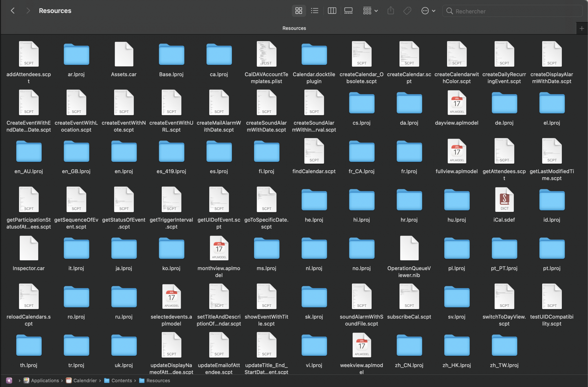This screenshot has height=387, width=588.
Task: Add a new tab with plus button
Action: 582,28
